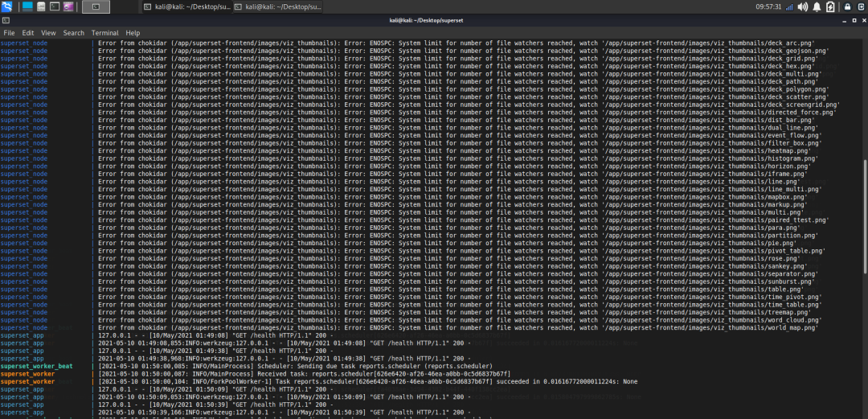Click the path ending mapbox.png
Image resolution: width=868 pixels, height=419 pixels.
click(x=706, y=197)
